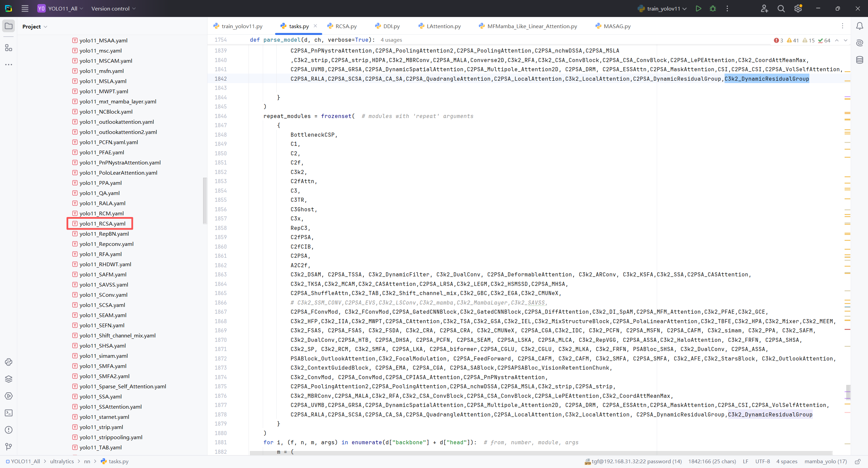Click the UTF-8 encoding in status bar
Viewport: 868px width, 468px height.
click(762, 462)
